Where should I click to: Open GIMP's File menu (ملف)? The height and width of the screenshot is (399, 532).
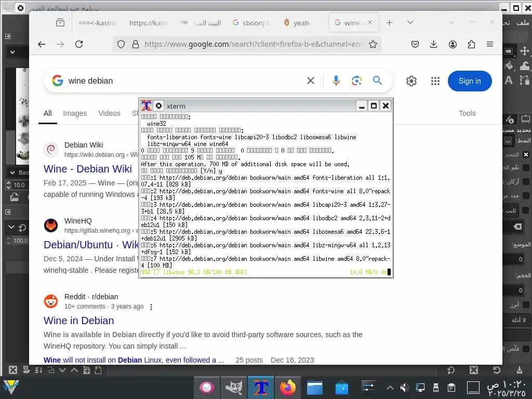pyautogui.click(x=523, y=23)
